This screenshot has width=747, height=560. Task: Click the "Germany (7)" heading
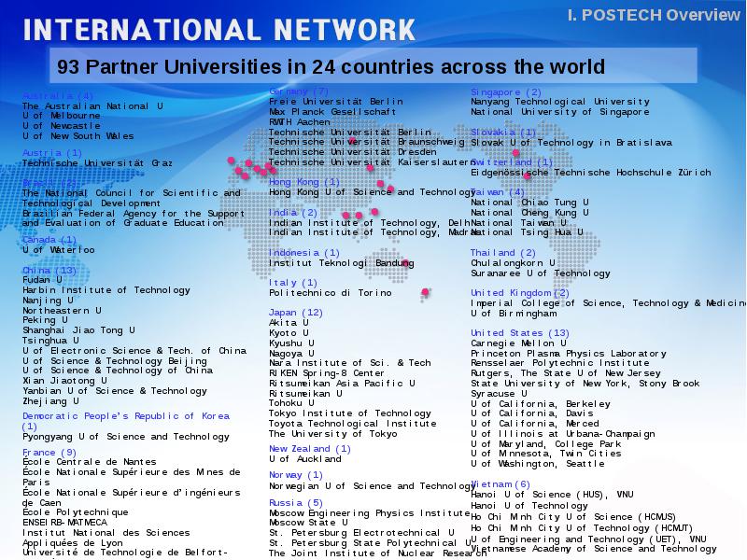tap(299, 91)
